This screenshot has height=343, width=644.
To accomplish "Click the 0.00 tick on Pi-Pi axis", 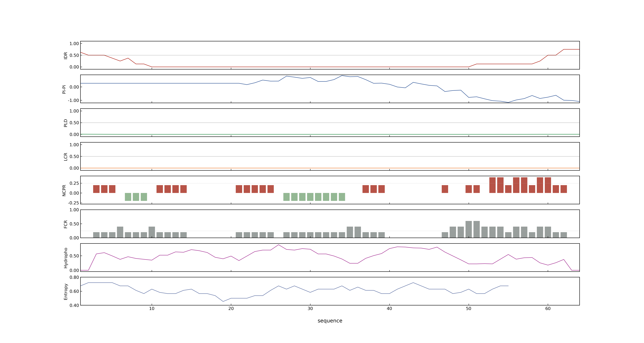I will [74, 87].
